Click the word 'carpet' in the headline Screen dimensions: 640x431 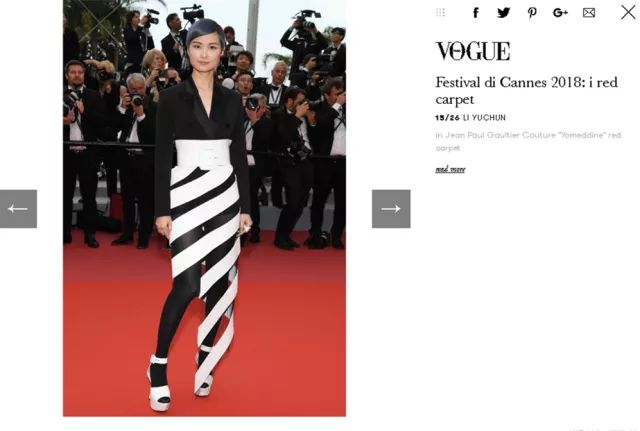(x=455, y=100)
